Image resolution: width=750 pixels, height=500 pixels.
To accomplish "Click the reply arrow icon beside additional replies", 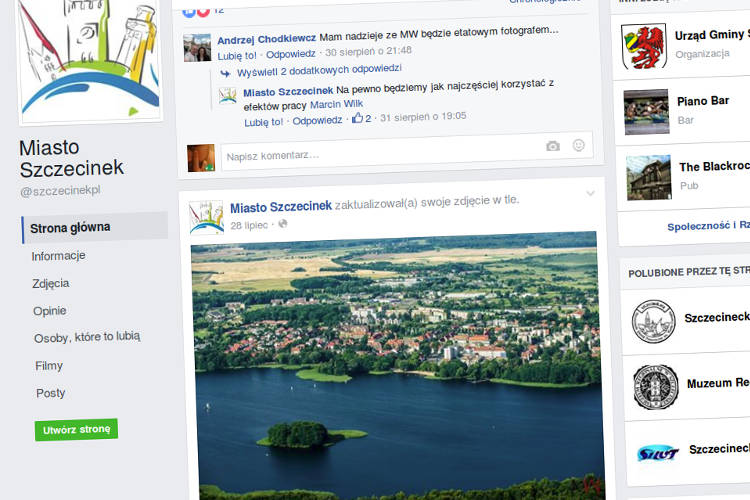I will click(x=225, y=73).
